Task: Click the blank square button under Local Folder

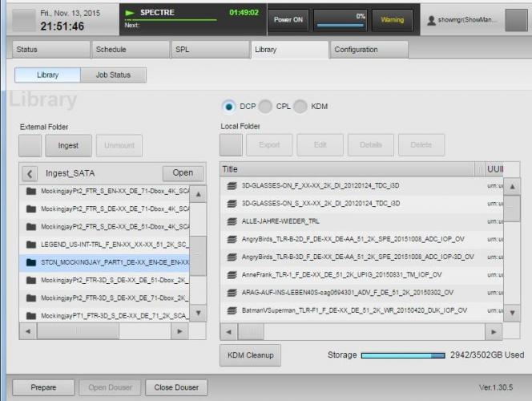Action: [x=231, y=145]
